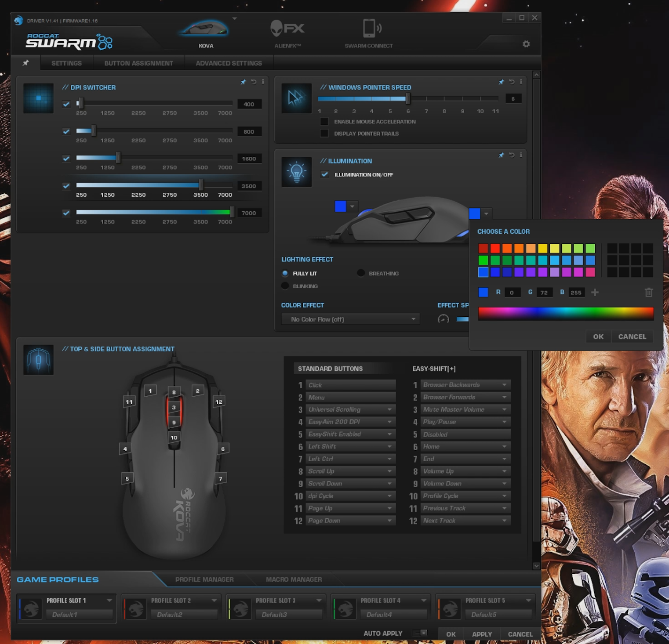Select the Breathing lighting effect

click(x=361, y=273)
